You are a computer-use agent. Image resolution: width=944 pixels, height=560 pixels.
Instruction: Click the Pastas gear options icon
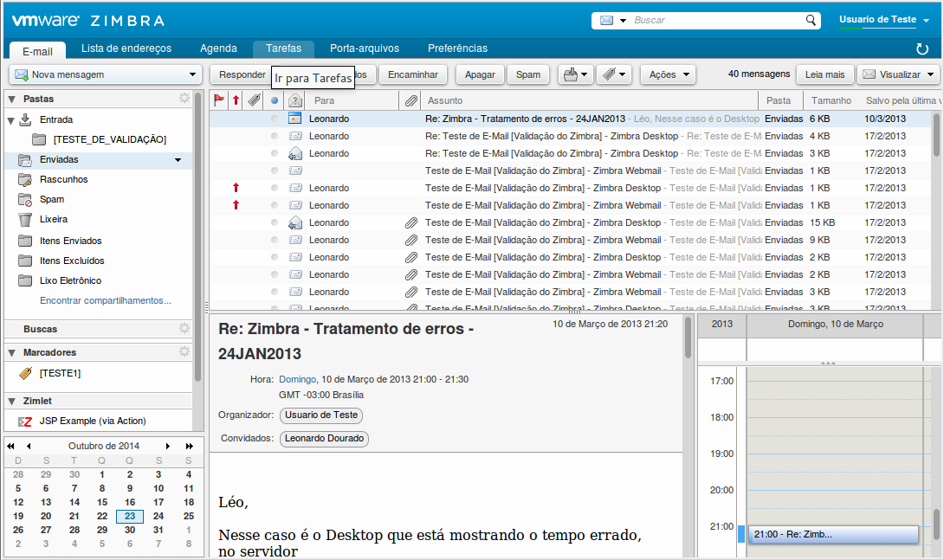click(x=184, y=98)
